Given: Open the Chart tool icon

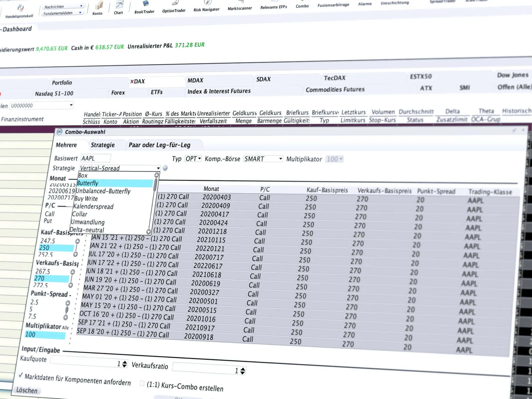Looking at the screenshot, I should pyautogui.click(x=119, y=5).
